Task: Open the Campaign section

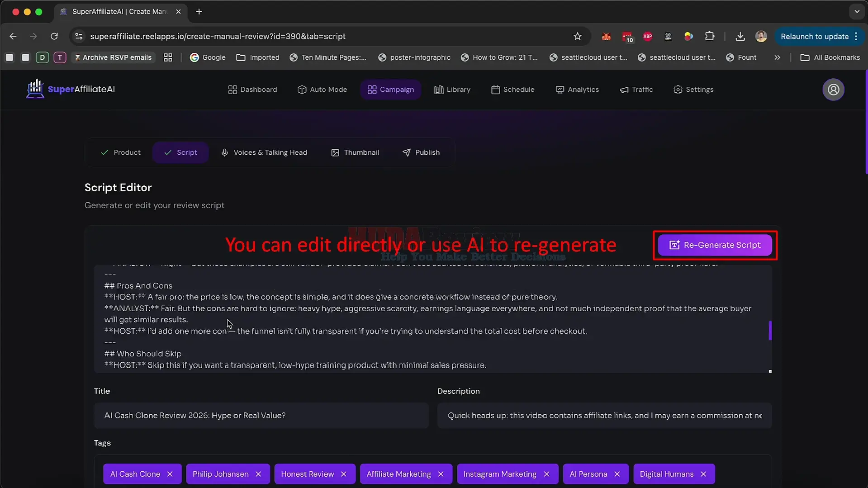Action: point(391,90)
